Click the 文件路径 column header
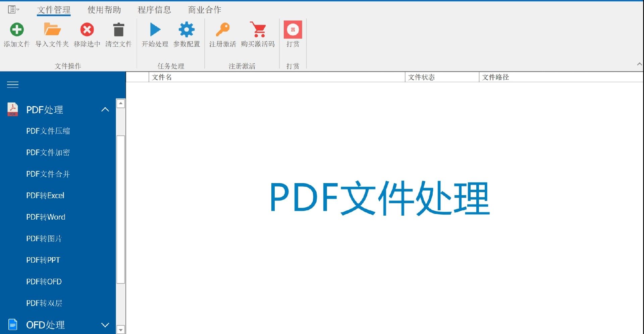Image resolution: width=644 pixels, height=334 pixels. click(x=561, y=77)
